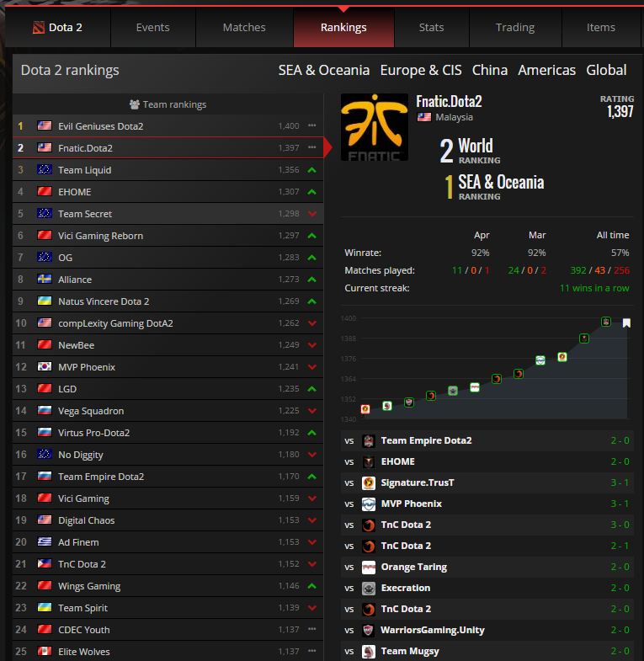Open the EHOME match result row

point(487,462)
